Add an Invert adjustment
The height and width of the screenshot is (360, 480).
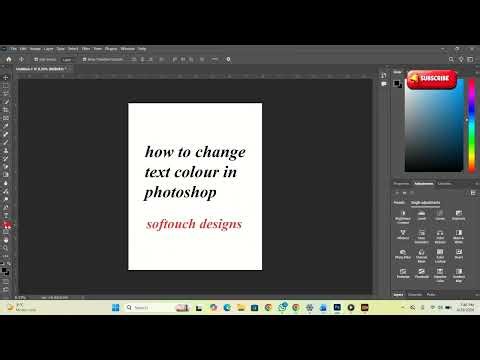pyautogui.click(x=459, y=254)
